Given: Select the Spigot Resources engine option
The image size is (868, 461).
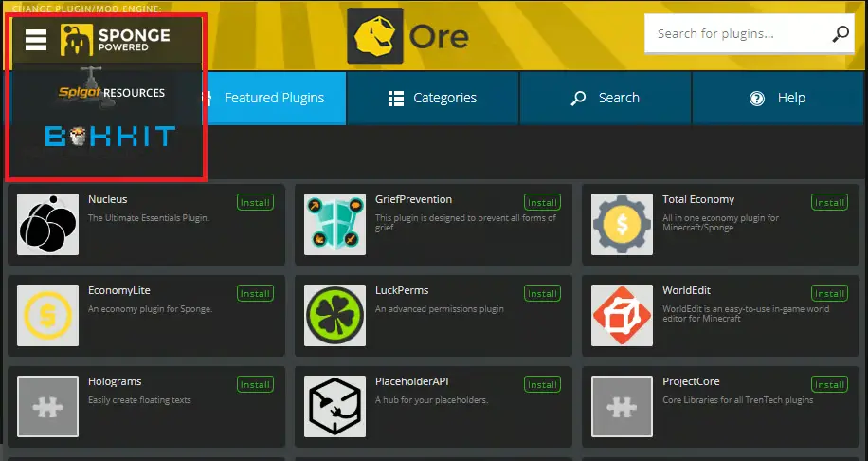Looking at the screenshot, I should [112, 92].
